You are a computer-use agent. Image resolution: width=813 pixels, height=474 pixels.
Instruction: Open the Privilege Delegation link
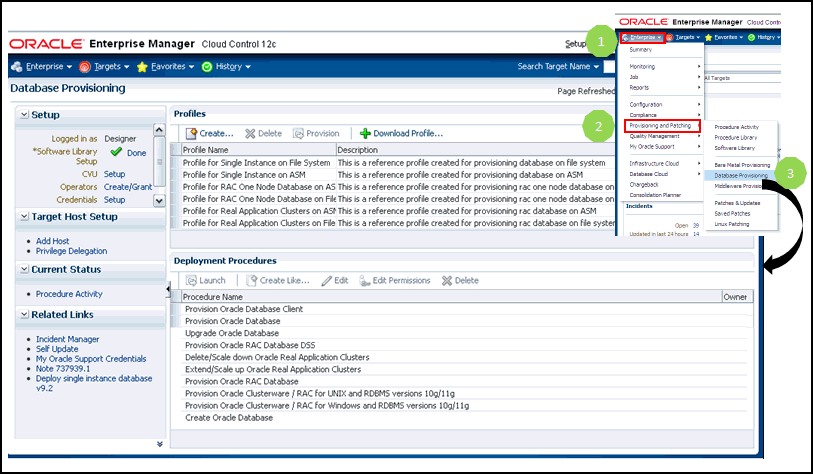point(72,251)
